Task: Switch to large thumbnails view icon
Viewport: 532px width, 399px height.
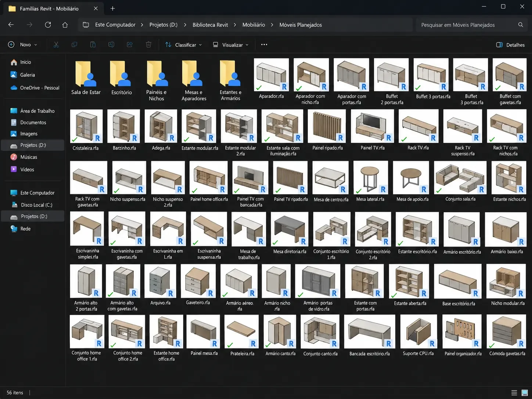Action: (x=525, y=393)
